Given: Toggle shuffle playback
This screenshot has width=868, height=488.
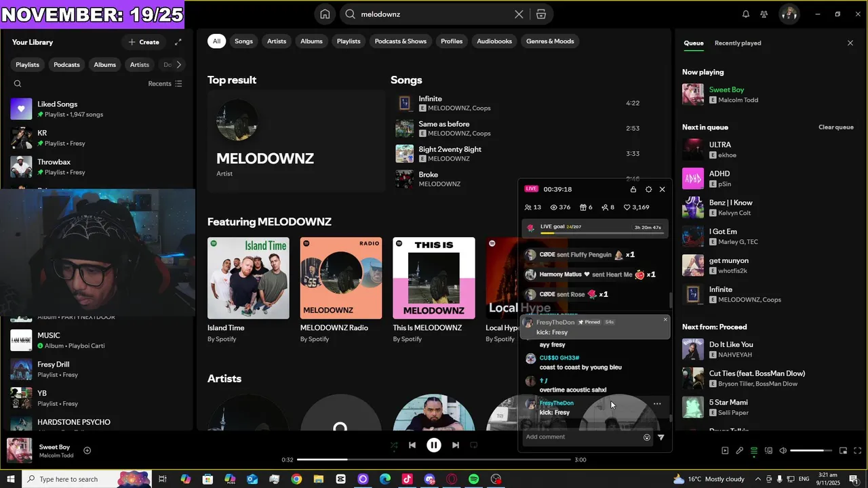Looking at the screenshot, I should [x=394, y=445].
